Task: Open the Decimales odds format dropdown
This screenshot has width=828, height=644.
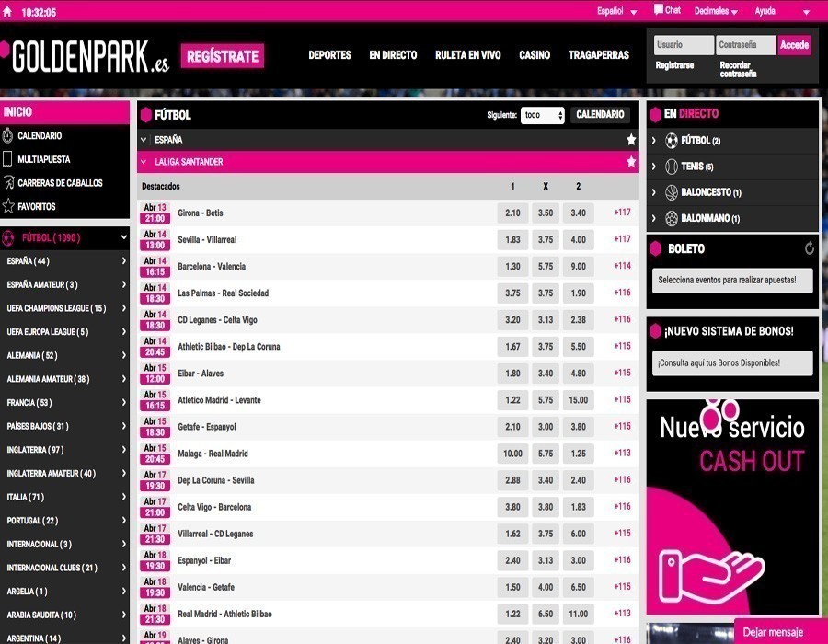Action: click(x=716, y=11)
